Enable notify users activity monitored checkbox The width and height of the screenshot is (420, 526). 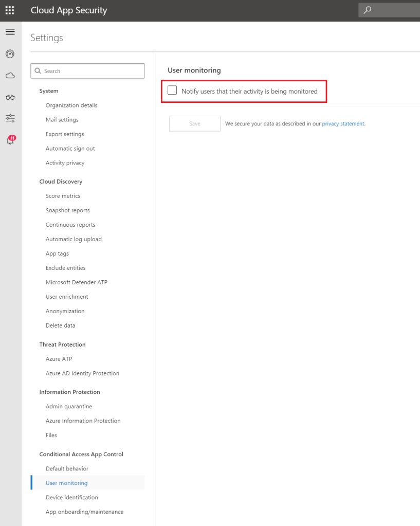click(172, 90)
